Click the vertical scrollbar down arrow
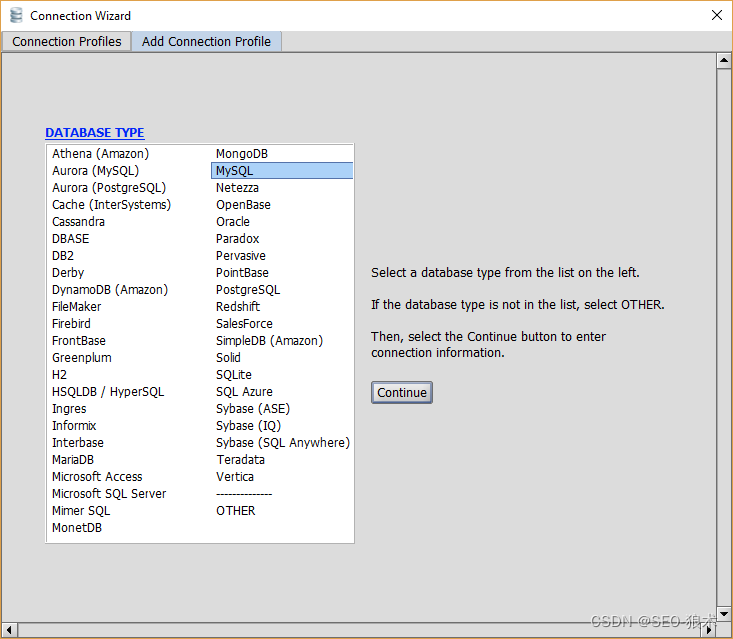Screen dimensions: 733x639 click(x=724, y=613)
